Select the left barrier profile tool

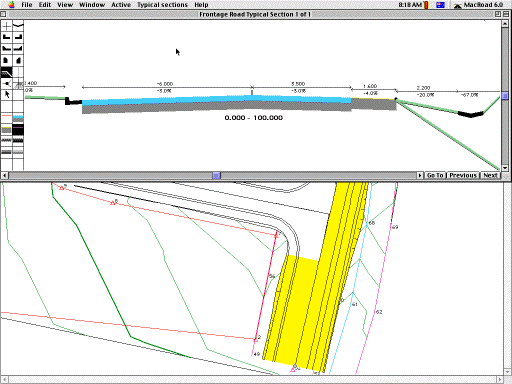click(x=6, y=60)
